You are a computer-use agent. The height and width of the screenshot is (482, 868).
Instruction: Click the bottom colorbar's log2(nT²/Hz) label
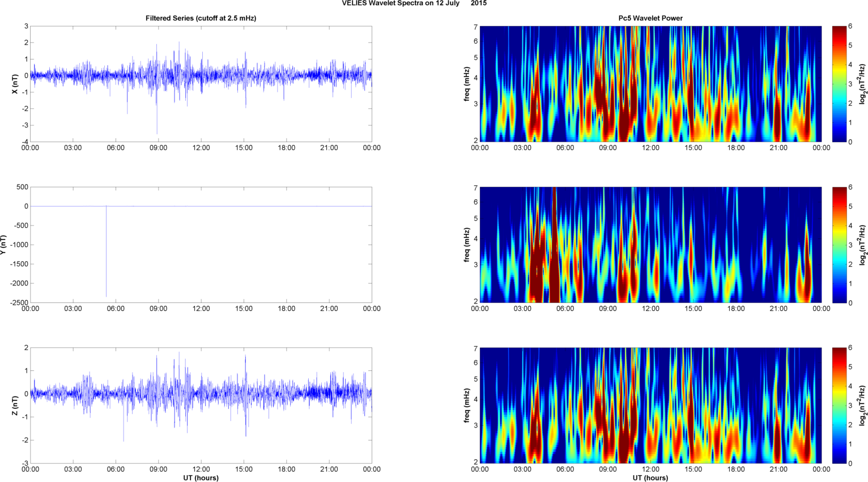862,406
